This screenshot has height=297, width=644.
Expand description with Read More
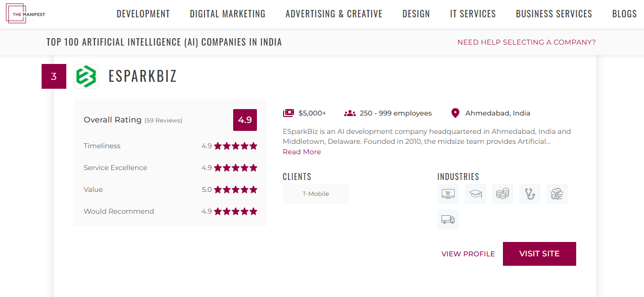tap(301, 152)
